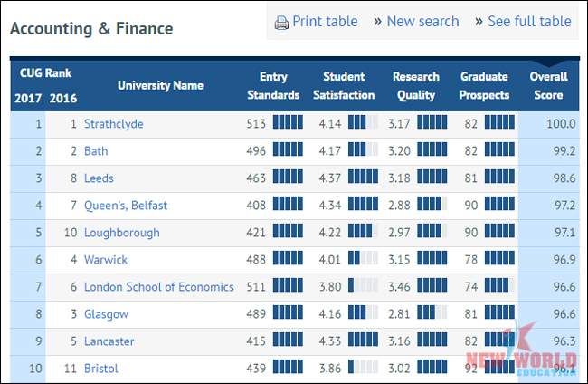588x384 pixels.
Task: Click Warwick's student satisfaction value 4.01
Action: [x=330, y=260]
